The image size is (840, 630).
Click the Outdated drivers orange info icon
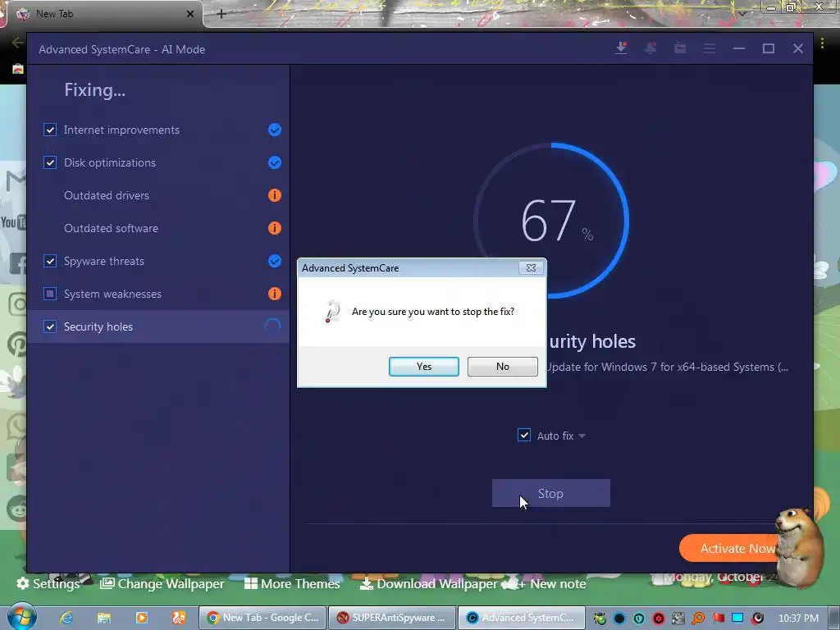coord(274,195)
